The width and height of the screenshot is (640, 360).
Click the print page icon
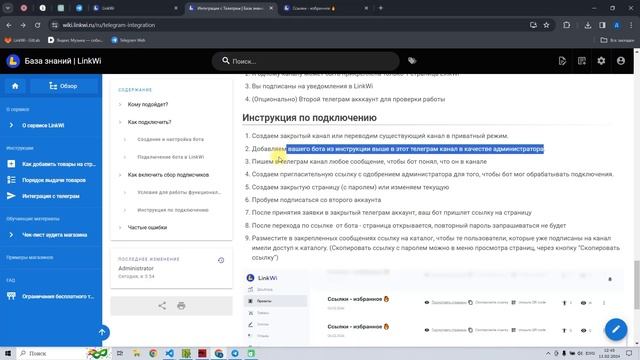[x=181, y=306]
